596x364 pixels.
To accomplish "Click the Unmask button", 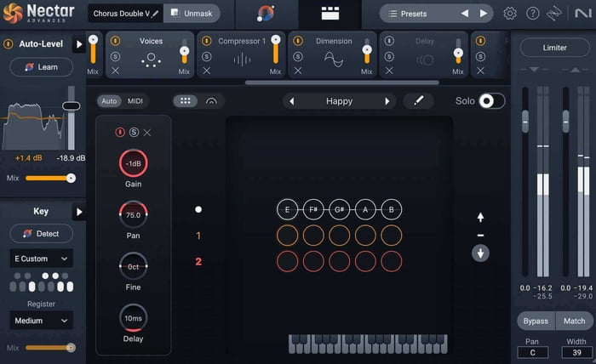I will pyautogui.click(x=192, y=14).
